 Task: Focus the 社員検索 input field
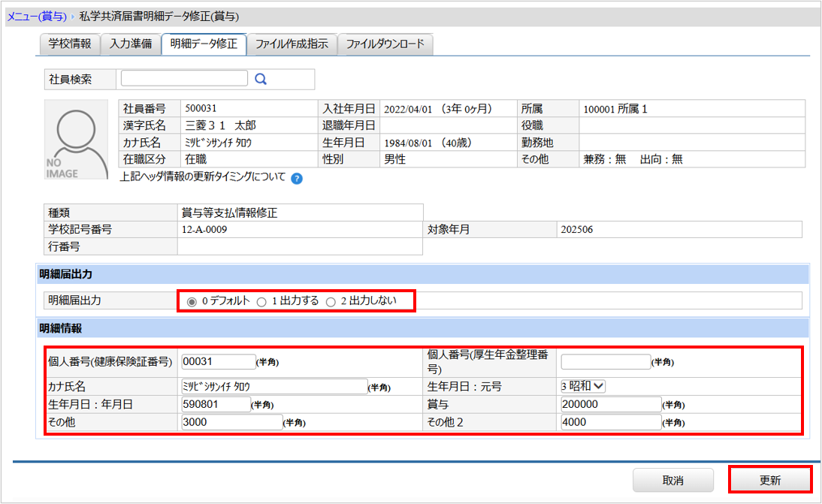point(184,78)
